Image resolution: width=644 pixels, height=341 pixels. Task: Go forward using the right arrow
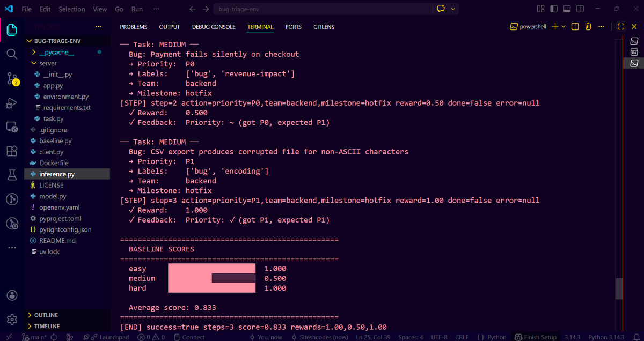click(206, 9)
